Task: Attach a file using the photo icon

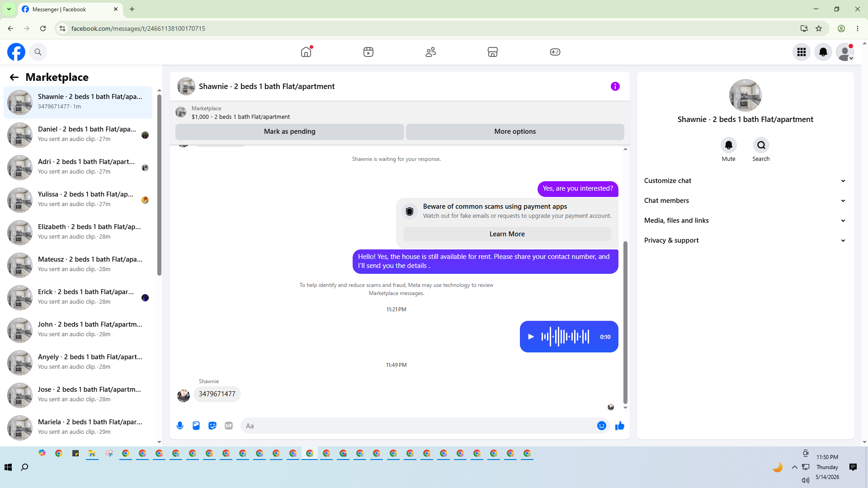Action: pos(196,426)
